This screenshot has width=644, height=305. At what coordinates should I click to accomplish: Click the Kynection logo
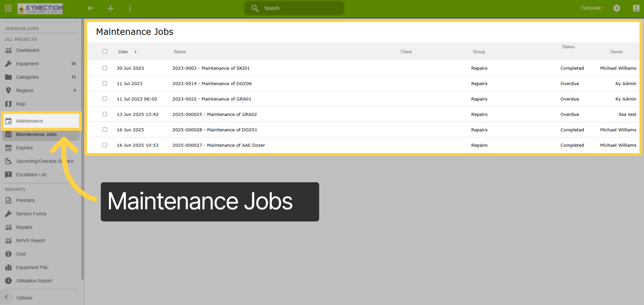[x=40, y=8]
